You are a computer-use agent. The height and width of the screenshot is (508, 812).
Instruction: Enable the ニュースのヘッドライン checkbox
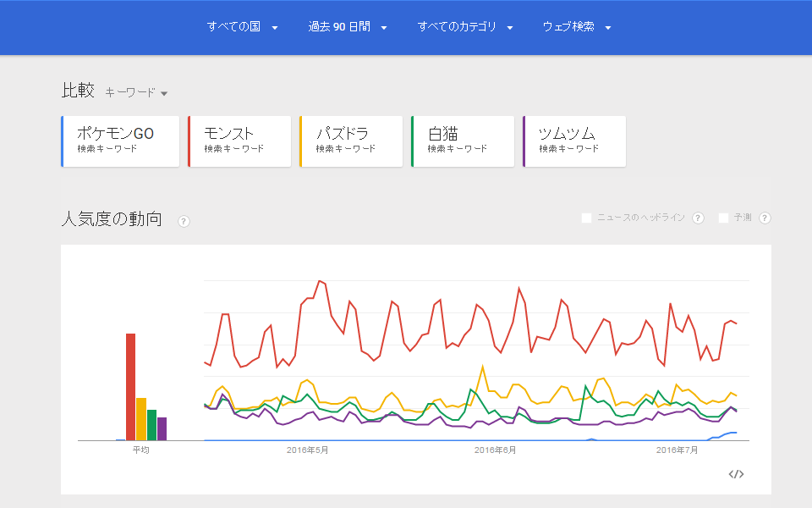[587, 218]
